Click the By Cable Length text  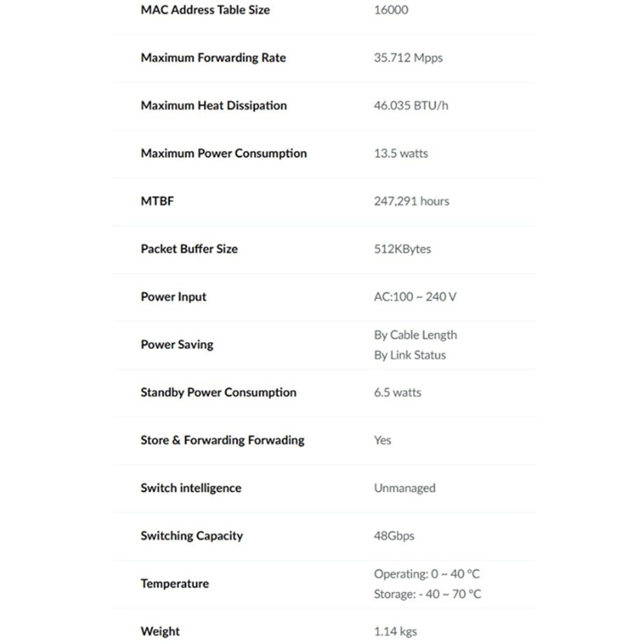(x=415, y=335)
